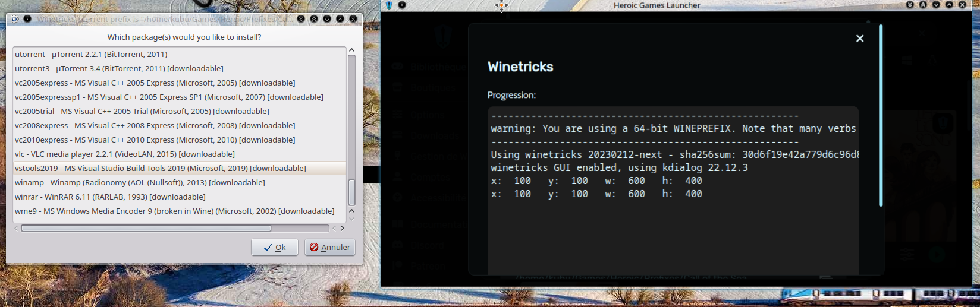Close the Winetricks package window
The height and width of the screenshot is (307, 980).
pyautogui.click(x=353, y=19)
